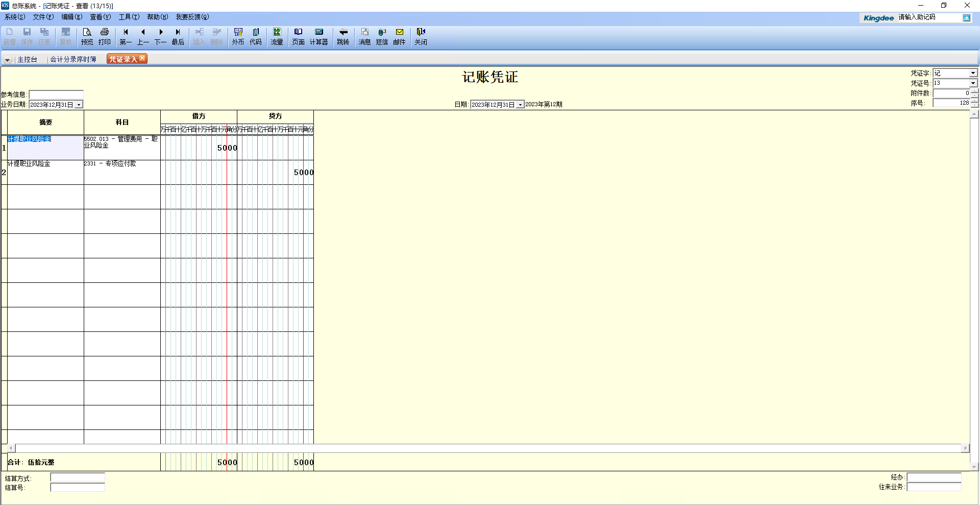980x505 pixels.
Task: Switch to the 主控台 tab
Action: 27,59
